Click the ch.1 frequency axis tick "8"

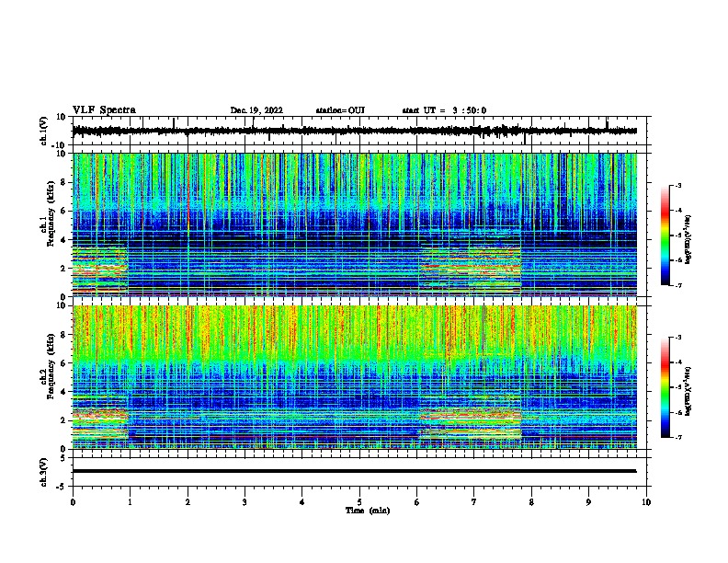(63, 182)
